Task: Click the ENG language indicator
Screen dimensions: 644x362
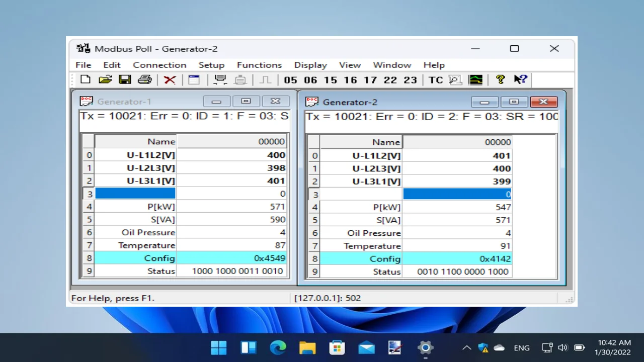Action: coord(522,348)
